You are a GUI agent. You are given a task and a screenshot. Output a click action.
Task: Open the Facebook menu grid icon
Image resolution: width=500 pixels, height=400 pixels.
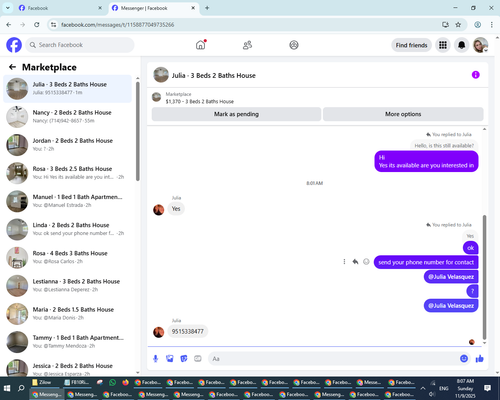[443, 45]
